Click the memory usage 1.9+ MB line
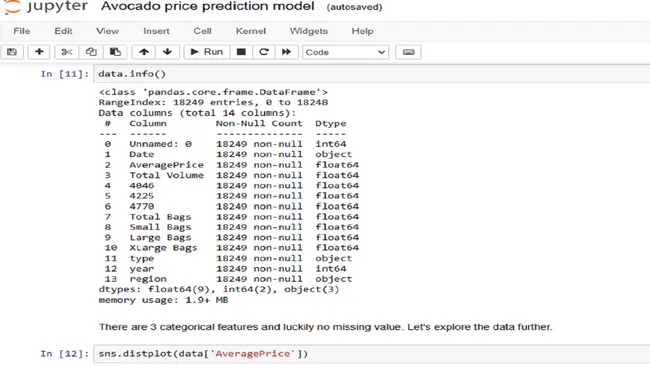Image resolution: width=650 pixels, height=366 pixels. pyautogui.click(x=163, y=300)
